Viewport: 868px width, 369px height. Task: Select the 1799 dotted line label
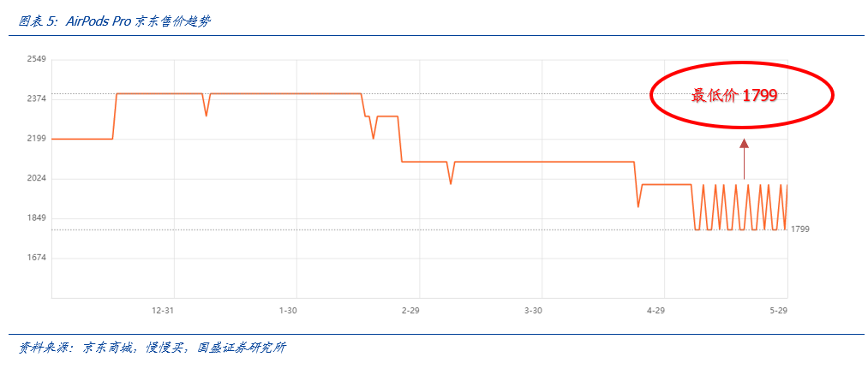[800, 229]
